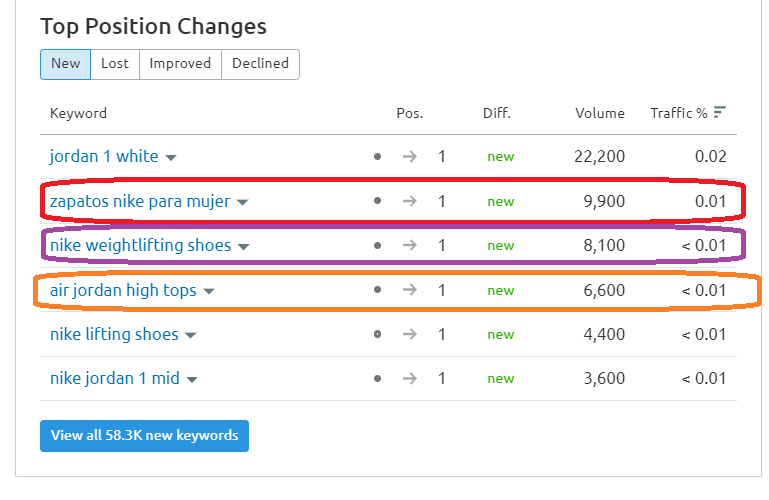Open 'air jordan high tops' keyword link

click(123, 290)
